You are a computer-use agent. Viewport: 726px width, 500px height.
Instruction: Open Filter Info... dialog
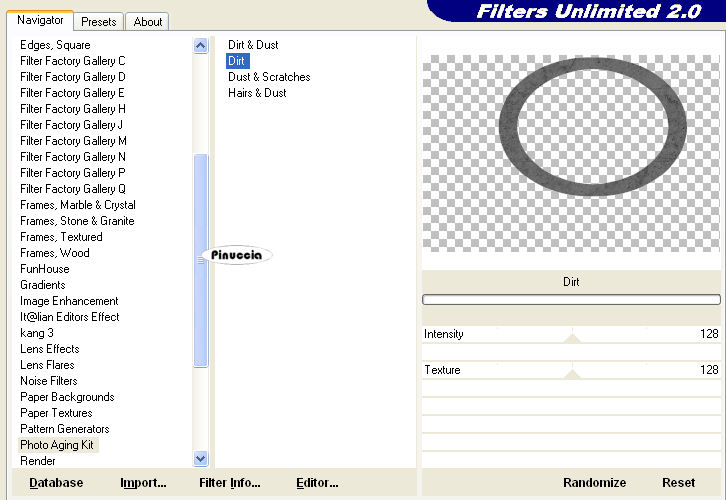(x=230, y=482)
